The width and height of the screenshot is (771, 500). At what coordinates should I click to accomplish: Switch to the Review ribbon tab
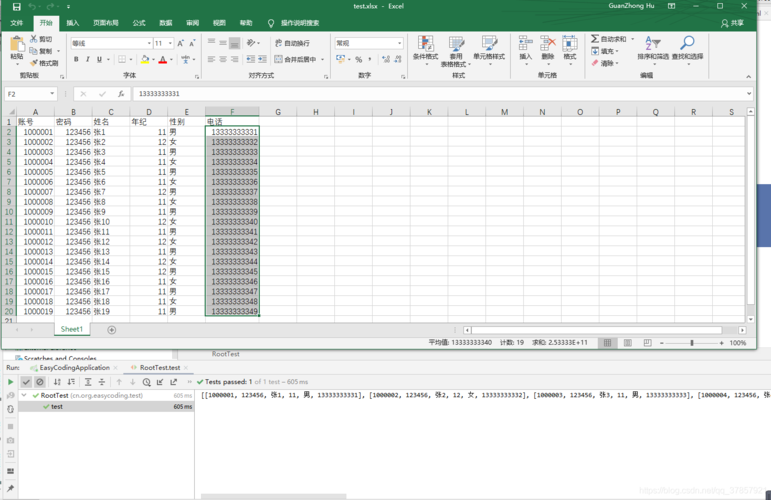(x=193, y=23)
